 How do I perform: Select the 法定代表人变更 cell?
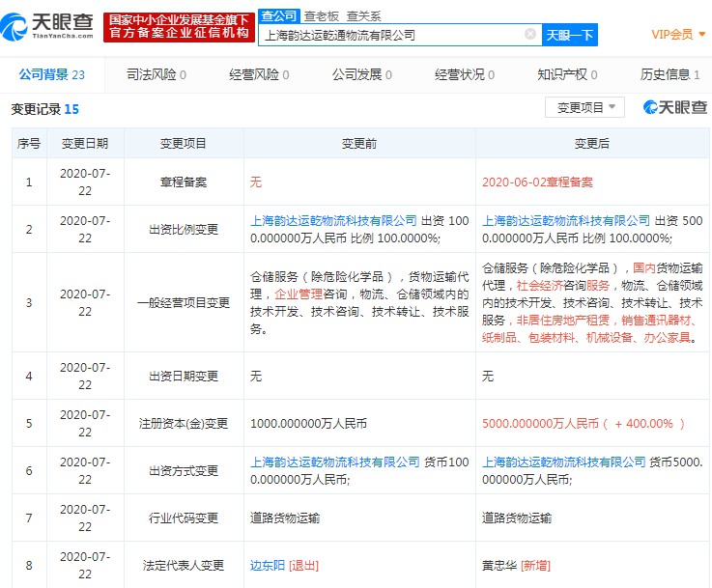point(184,566)
